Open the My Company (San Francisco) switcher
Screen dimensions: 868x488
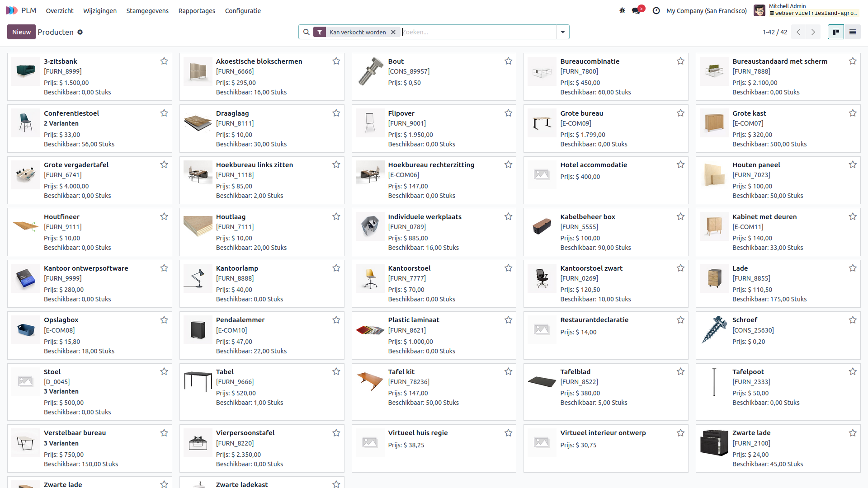706,10
